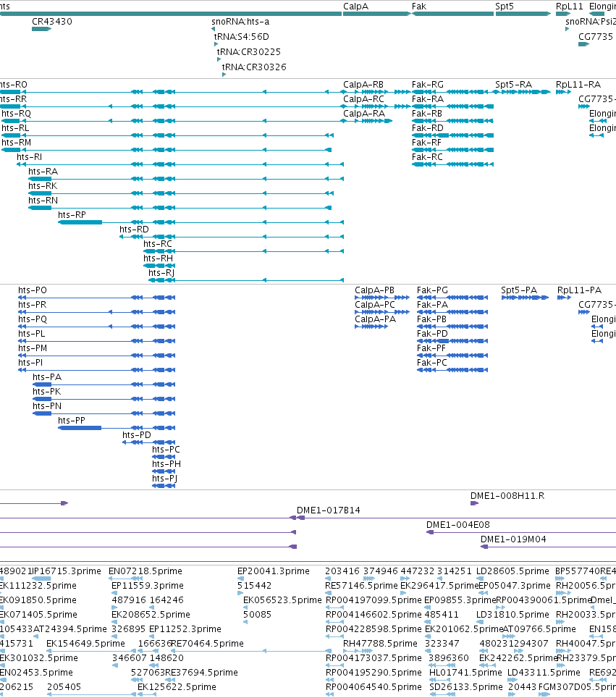Screen dimensions: 616x698
Task: Select hts-PD protein label
Action: coord(137,435)
